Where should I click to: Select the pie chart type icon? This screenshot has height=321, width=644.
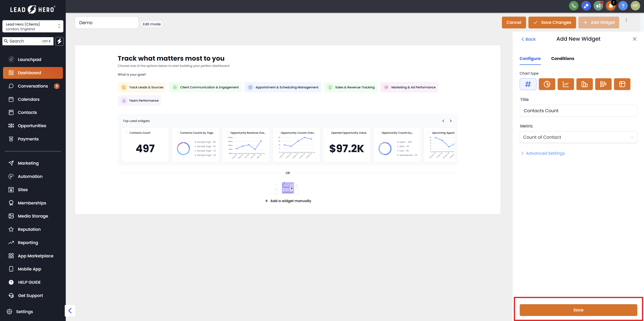pos(547,84)
